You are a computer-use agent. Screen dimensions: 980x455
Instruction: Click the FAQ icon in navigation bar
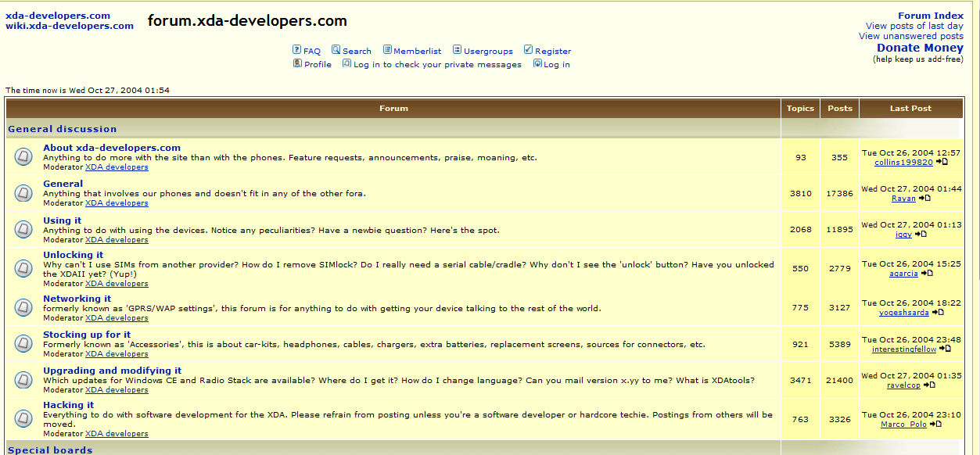297,49
